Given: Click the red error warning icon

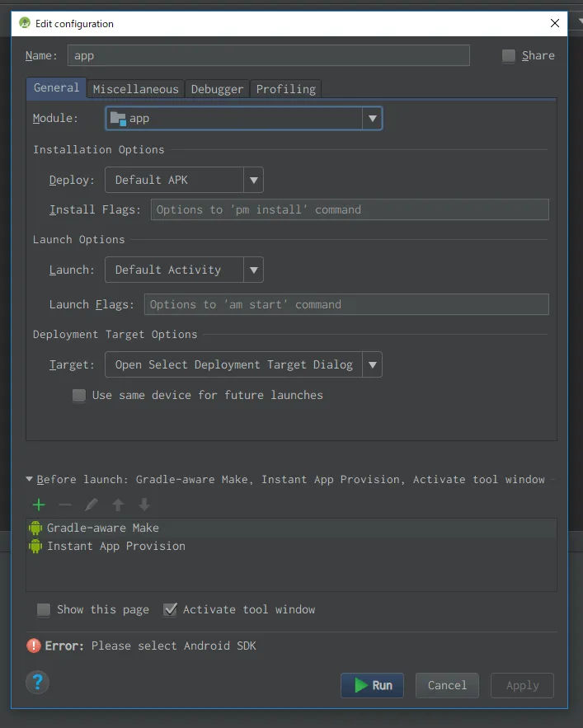Looking at the screenshot, I should pyautogui.click(x=34, y=646).
